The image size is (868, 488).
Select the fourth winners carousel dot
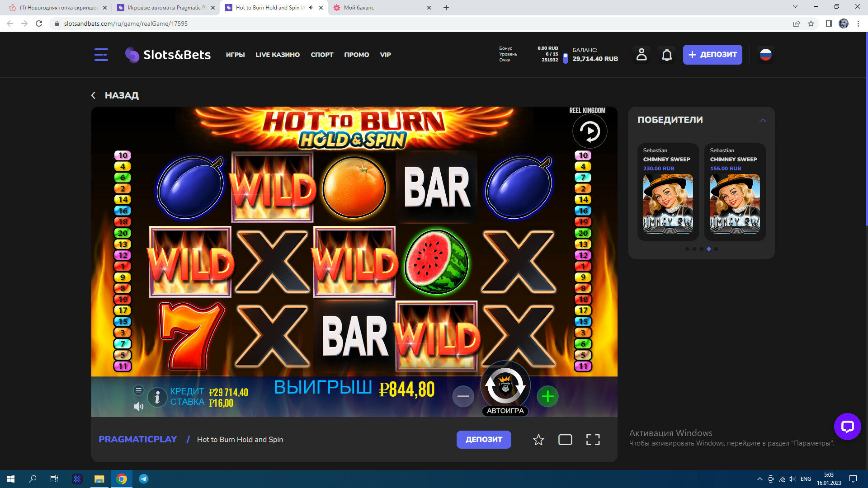point(709,249)
